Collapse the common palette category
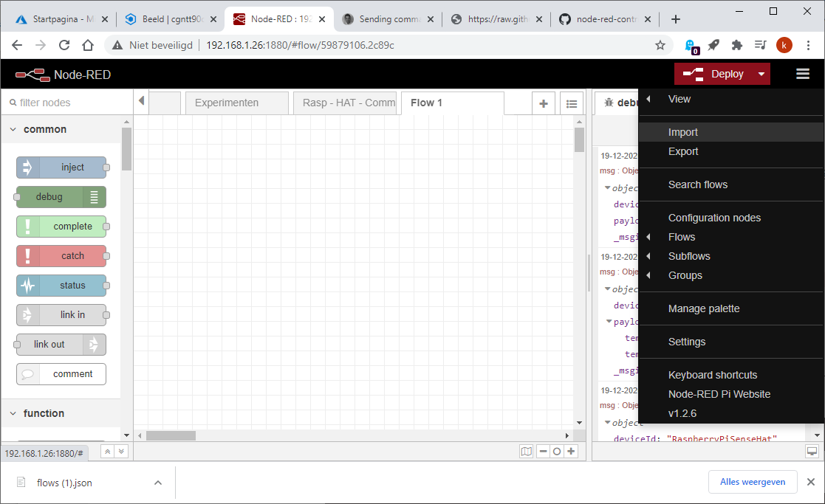Screen dimensions: 825x504 [61, 129]
